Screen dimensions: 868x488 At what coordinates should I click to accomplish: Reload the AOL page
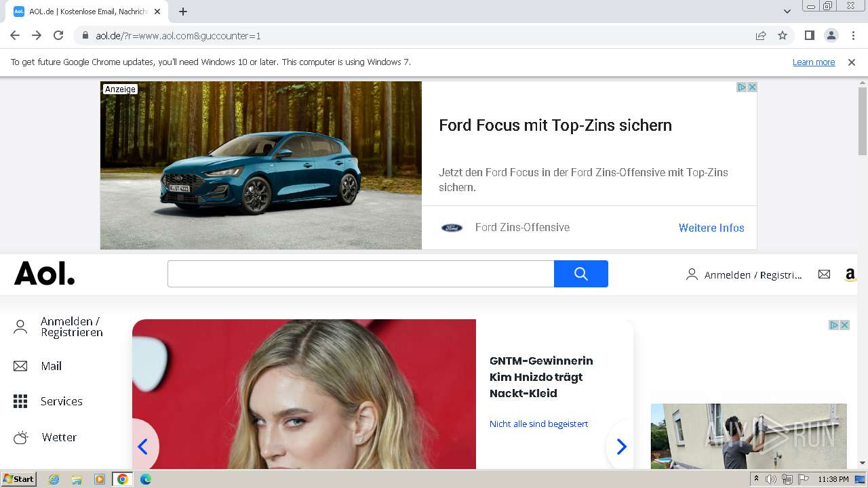click(x=58, y=35)
